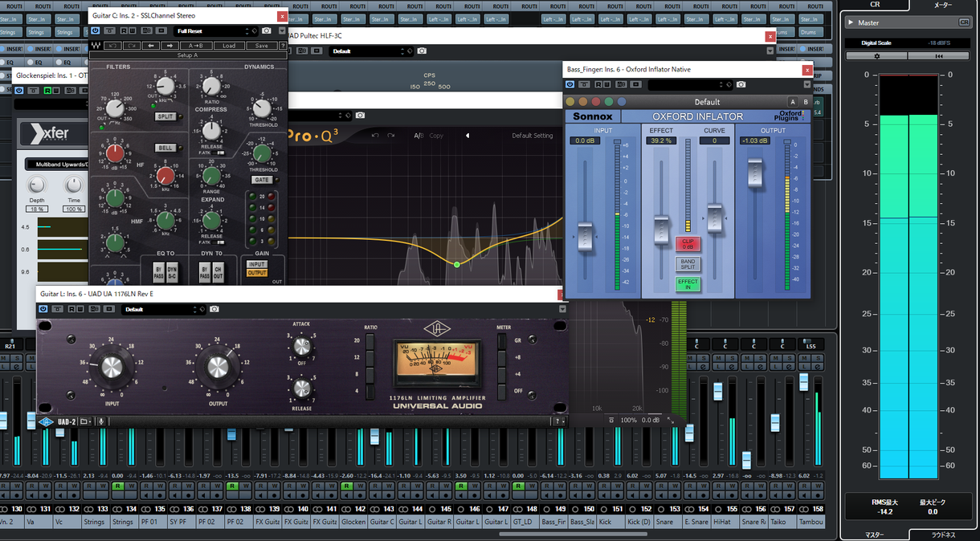Screen dimensions: 980x541
Task: Click the CLIP 0 dB button in Inflator
Action: coord(688,244)
